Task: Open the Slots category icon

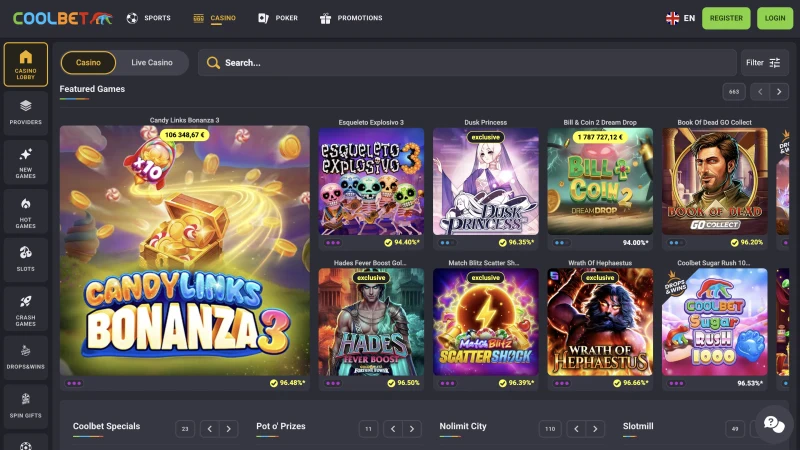Action: pos(25,260)
